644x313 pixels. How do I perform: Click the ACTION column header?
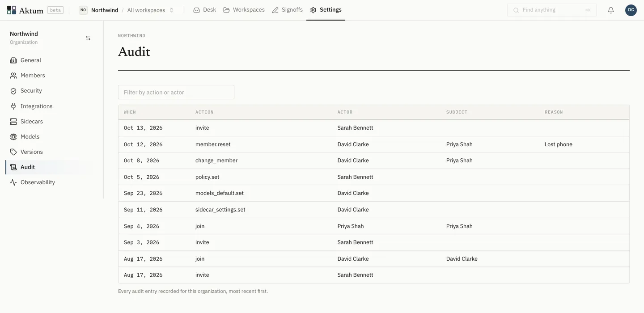coord(204,112)
